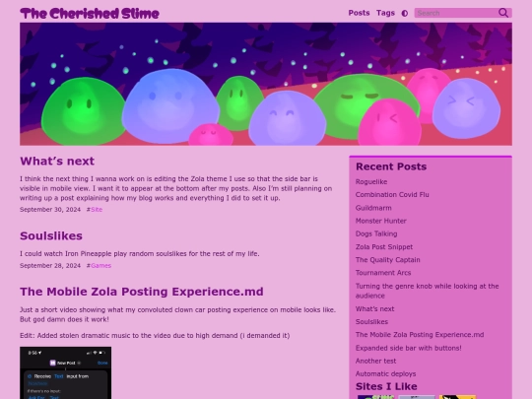Click the slime banner header image
This screenshot has height=399, width=532.
[x=266, y=84]
